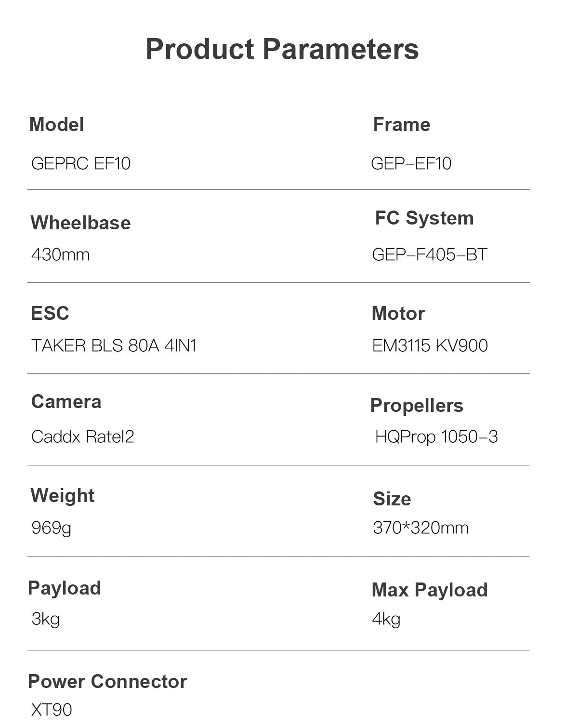Click the Max Payload label
Viewport: 578px width, 728px height.
[429, 590]
